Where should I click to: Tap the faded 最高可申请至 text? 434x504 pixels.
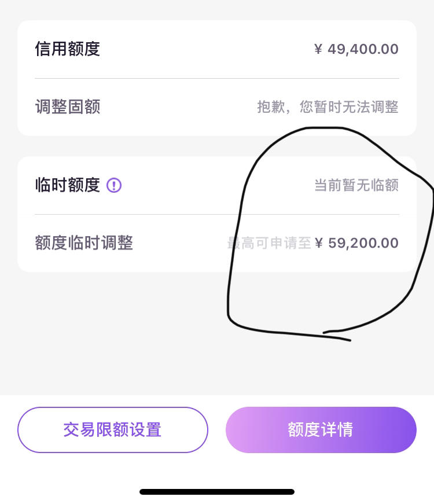click(269, 243)
